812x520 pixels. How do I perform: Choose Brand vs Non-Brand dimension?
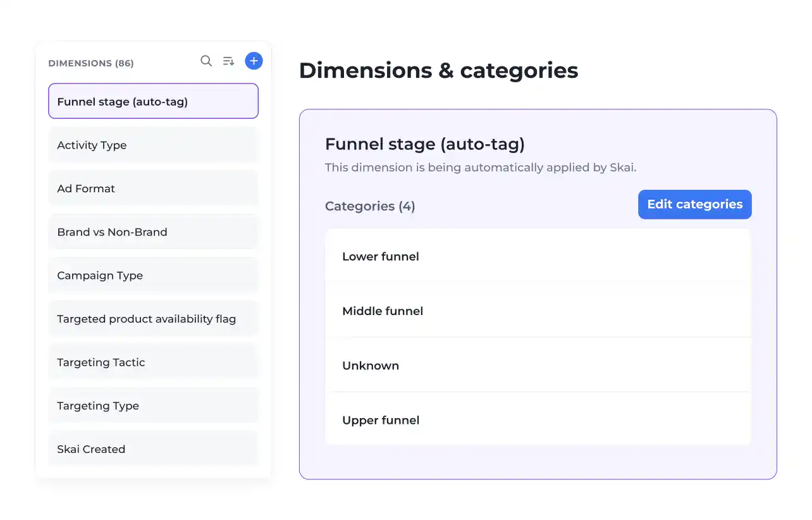(x=154, y=232)
